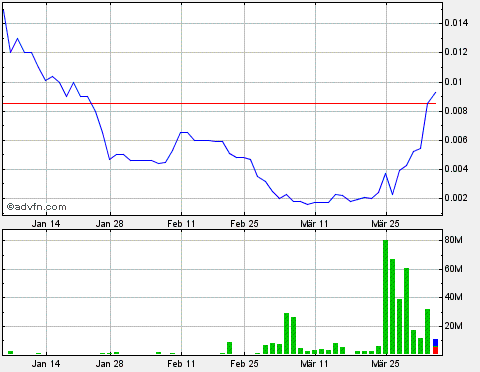Click the 0.01 price axis label
This screenshot has width=480, height=372.
tap(453, 82)
